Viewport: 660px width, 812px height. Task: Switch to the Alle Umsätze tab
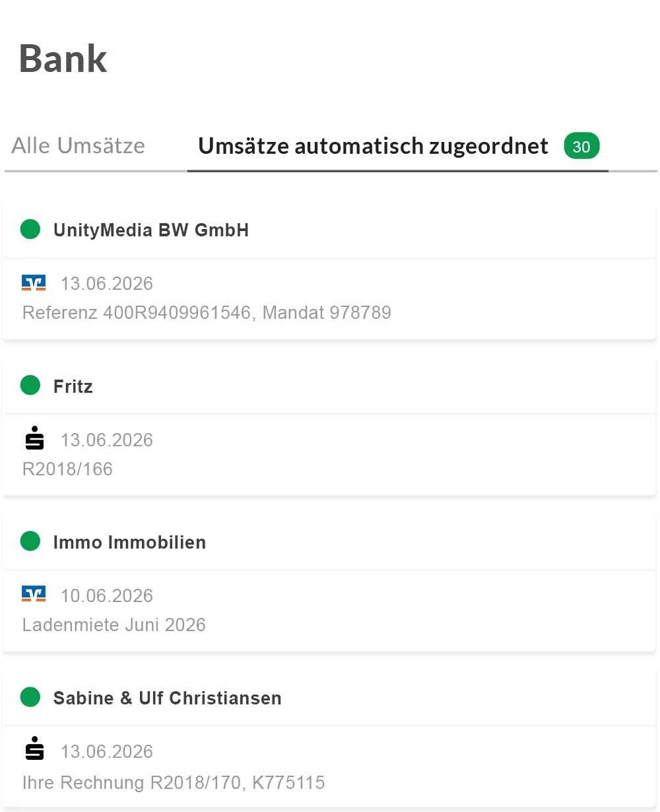coord(79,146)
